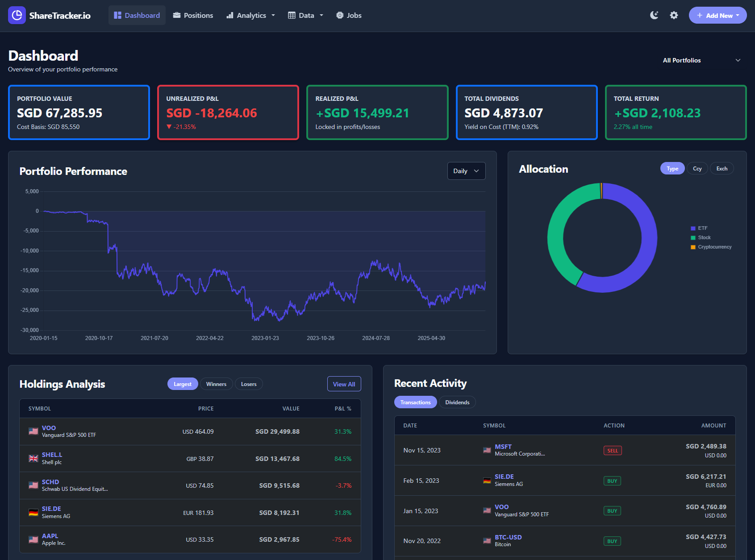Click the SELL badge on MSFT row
The height and width of the screenshot is (560, 755).
point(613,450)
